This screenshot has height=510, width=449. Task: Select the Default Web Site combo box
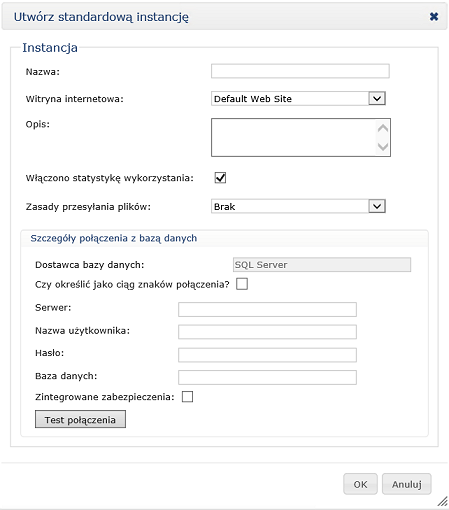(x=298, y=99)
